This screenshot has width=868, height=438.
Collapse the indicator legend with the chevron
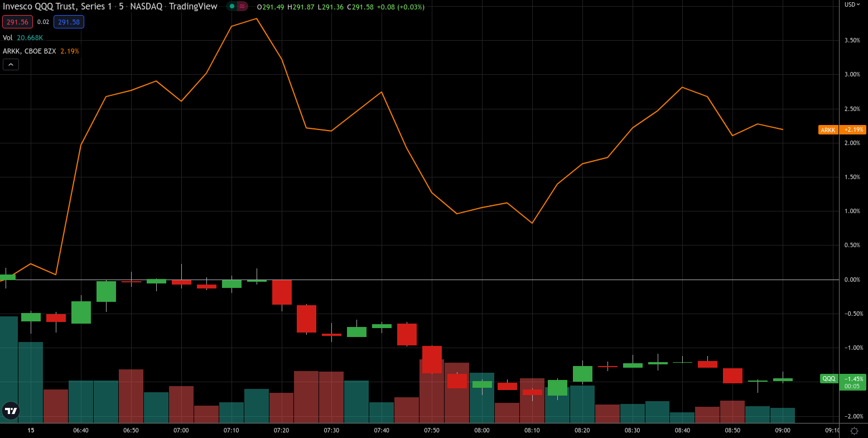tap(11, 65)
